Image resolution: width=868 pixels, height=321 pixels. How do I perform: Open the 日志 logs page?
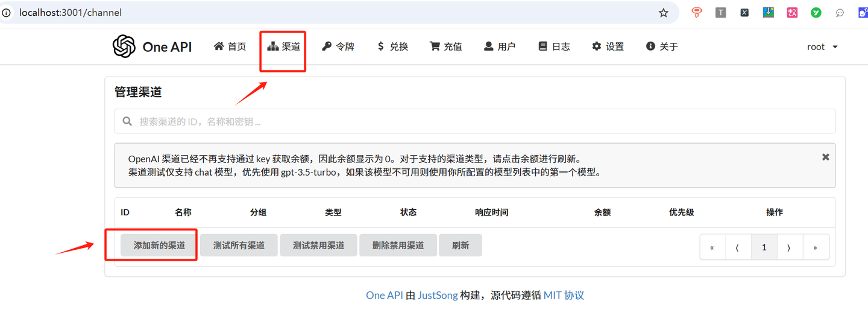pyautogui.click(x=554, y=46)
